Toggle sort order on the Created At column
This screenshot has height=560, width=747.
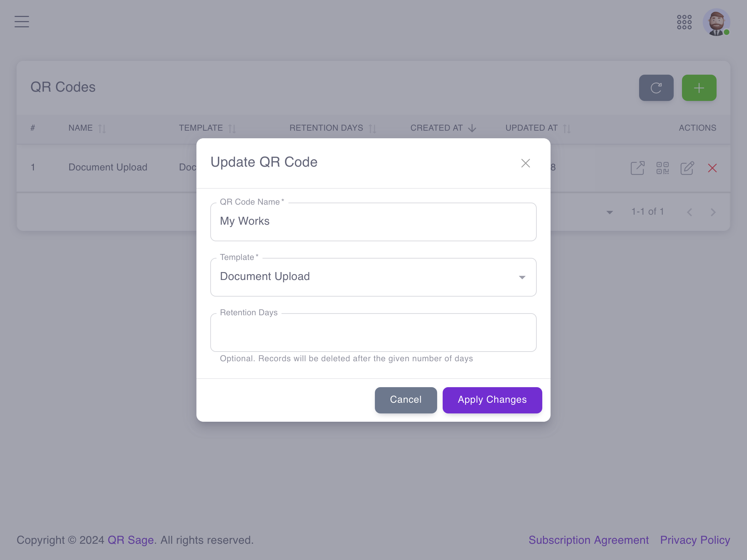coord(472,128)
